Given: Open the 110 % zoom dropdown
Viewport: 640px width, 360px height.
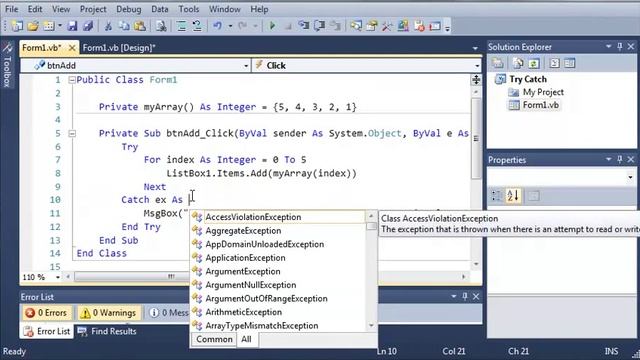Looking at the screenshot, I should pyautogui.click(x=58, y=277).
